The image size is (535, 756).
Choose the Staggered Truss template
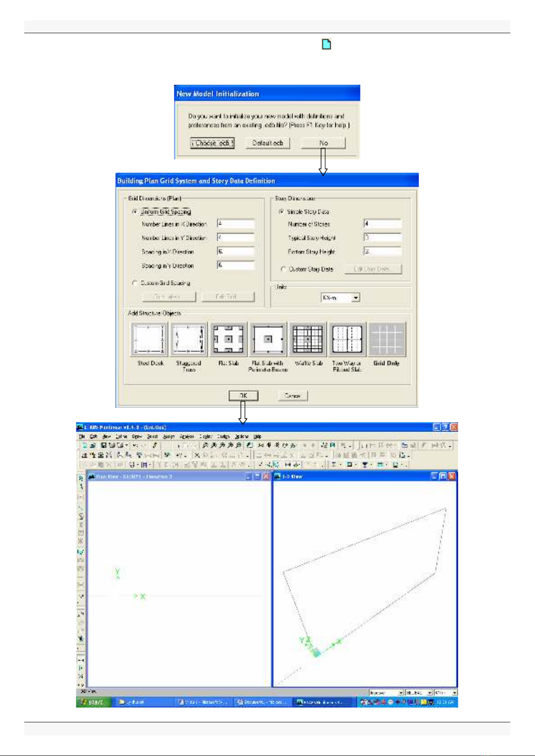[x=189, y=339]
